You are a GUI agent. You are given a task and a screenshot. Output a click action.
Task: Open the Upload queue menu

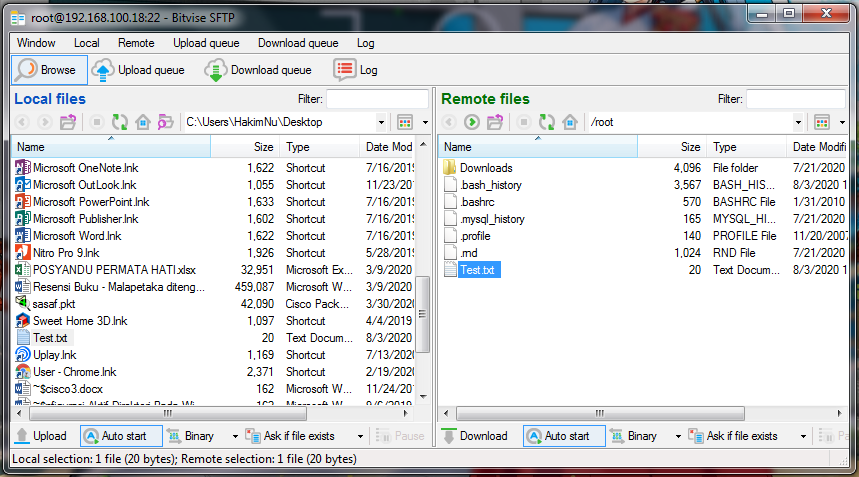(206, 43)
